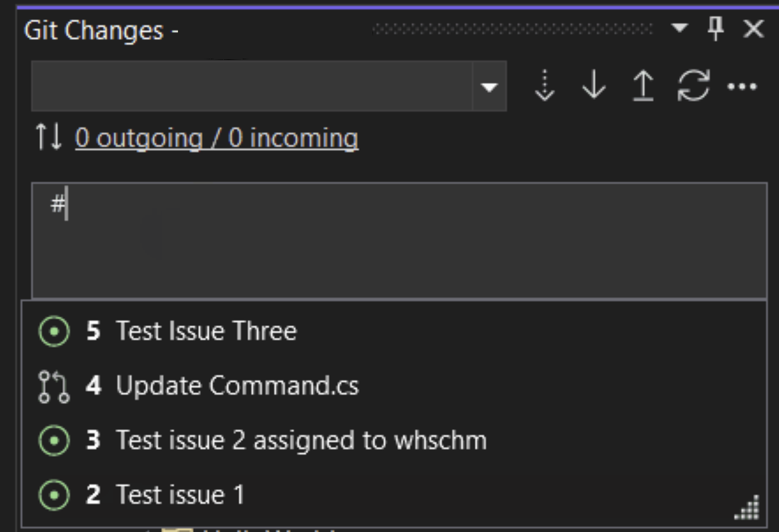The image size is (779, 532).
Task: Pick issue 2 Test issue 1
Action: (394, 495)
